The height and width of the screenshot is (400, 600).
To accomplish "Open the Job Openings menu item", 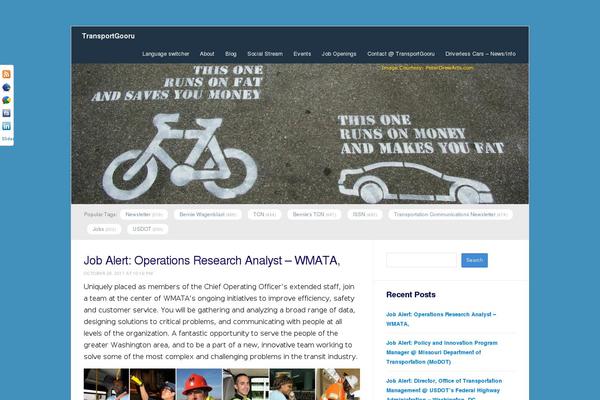I will tap(339, 54).
